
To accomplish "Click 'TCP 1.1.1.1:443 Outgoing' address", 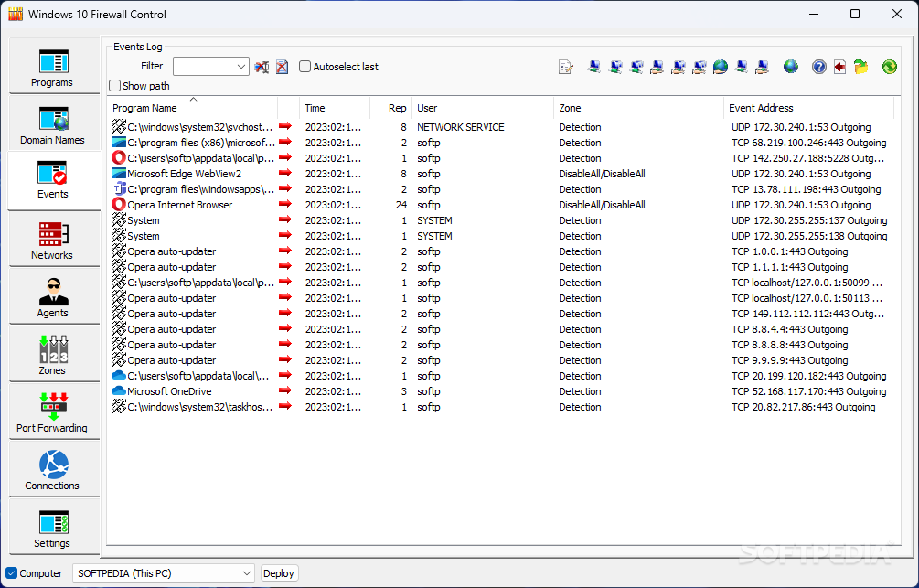I will pyautogui.click(x=789, y=267).
